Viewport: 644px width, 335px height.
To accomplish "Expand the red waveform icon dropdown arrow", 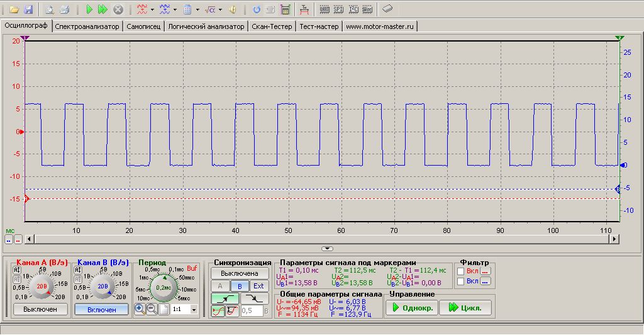I will click(152, 9).
